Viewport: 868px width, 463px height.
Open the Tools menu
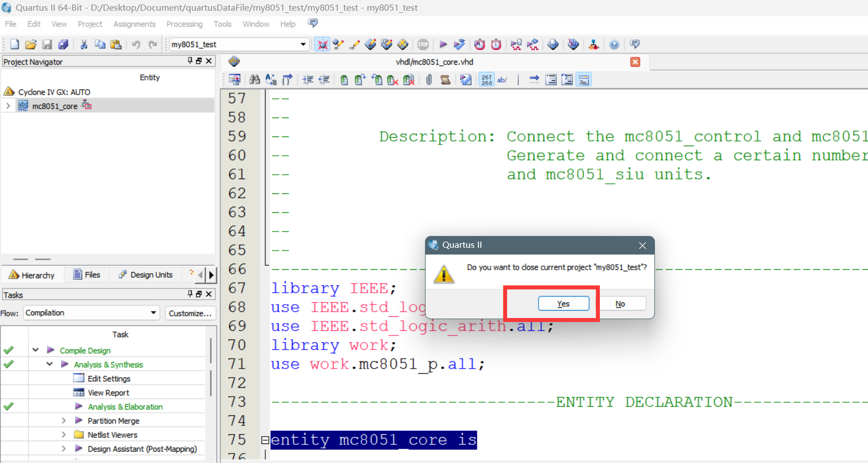pos(223,24)
